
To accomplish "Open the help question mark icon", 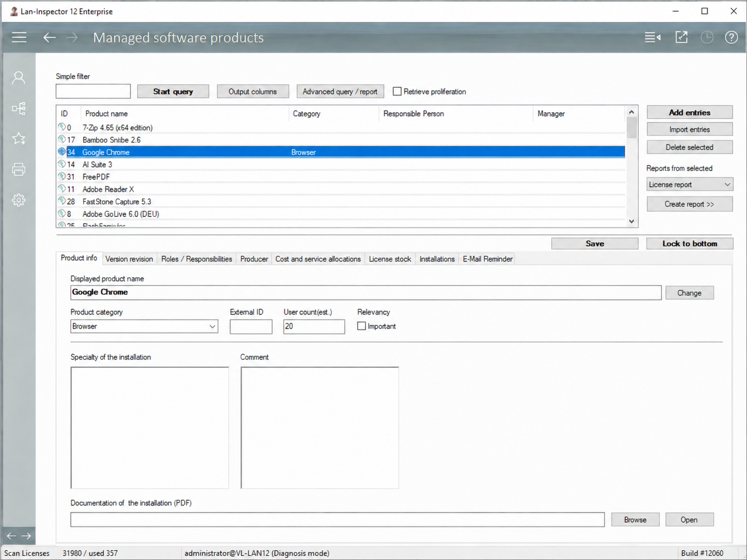I will 731,37.
